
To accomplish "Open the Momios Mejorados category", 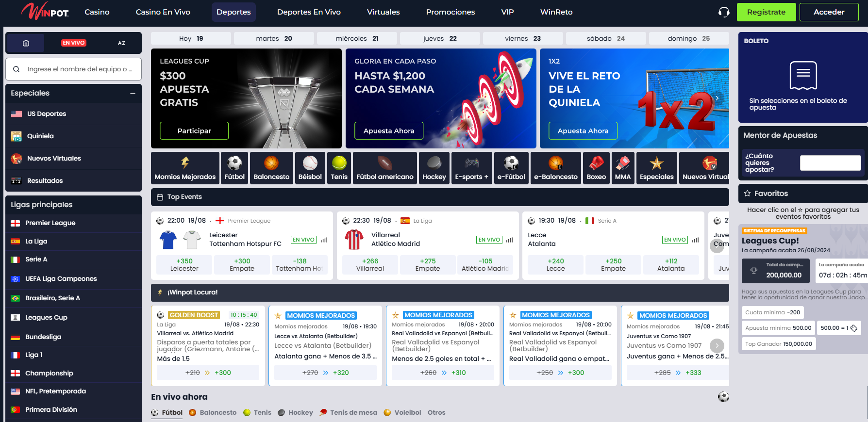I will 185,168.
